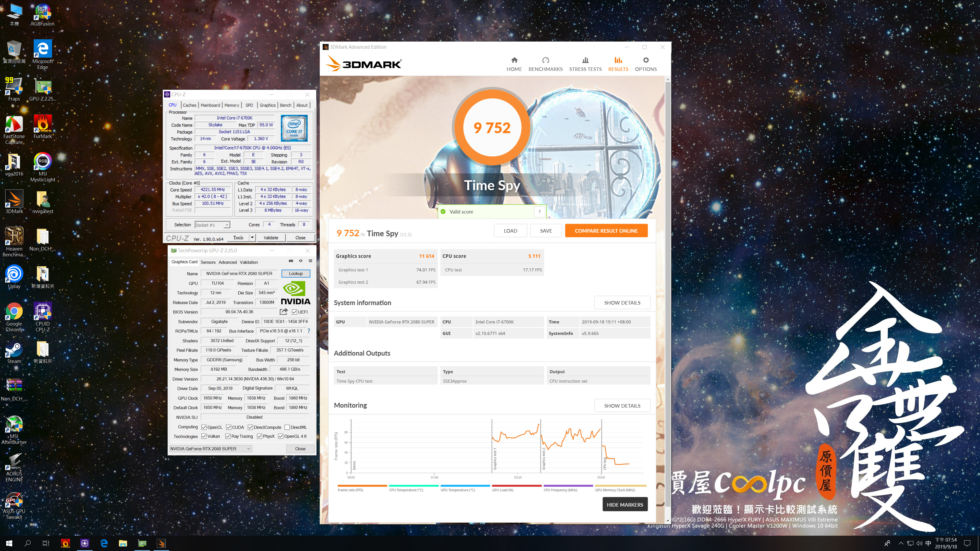Switch to the CPU-Z Memory tab
Screen dimensions: 980x551
pos(232,105)
